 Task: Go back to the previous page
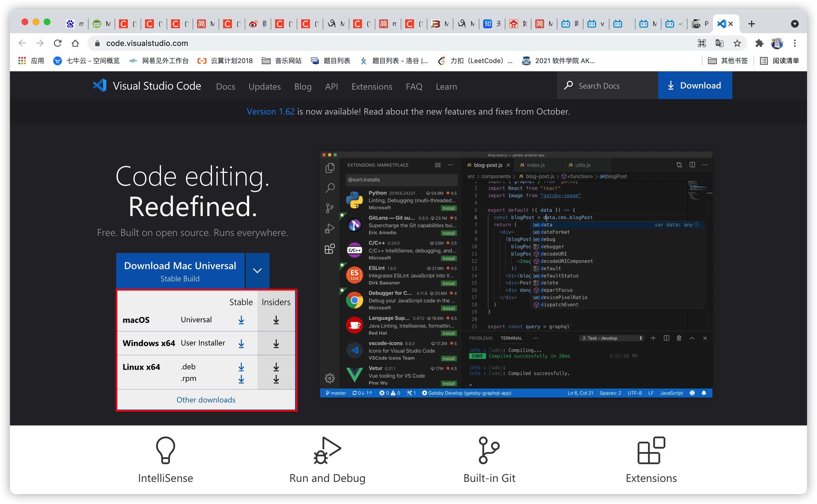tap(22, 43)
